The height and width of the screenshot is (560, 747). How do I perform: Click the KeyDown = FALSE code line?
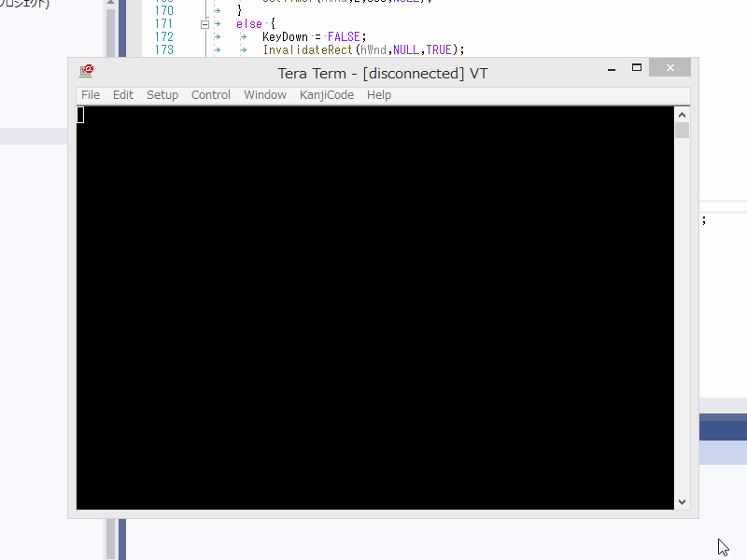[x=314, y=36]
